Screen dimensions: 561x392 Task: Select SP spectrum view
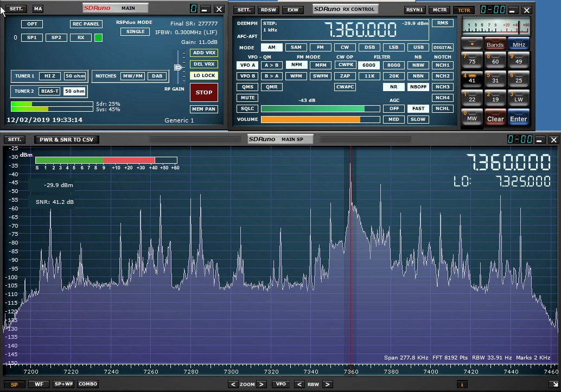coord(14,384)
